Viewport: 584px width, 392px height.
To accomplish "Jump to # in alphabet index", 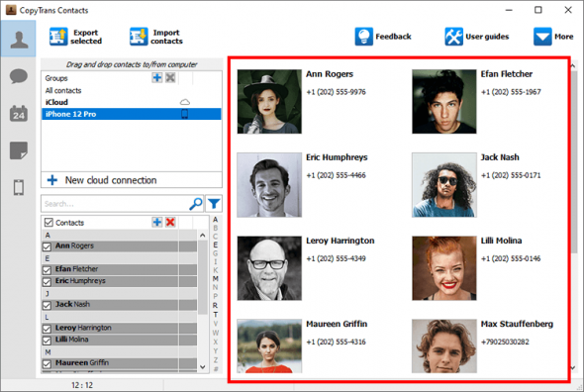I will (216, 369).
